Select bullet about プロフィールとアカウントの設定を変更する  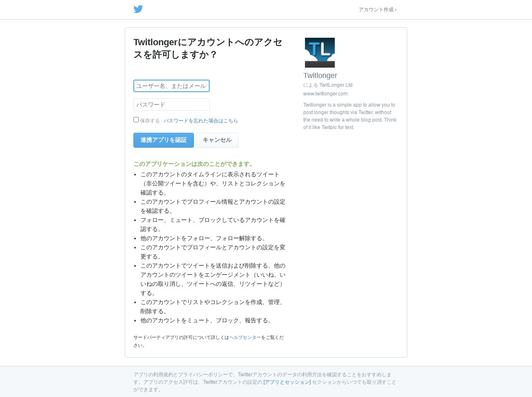pyautogui.click(x=213, y=252)
